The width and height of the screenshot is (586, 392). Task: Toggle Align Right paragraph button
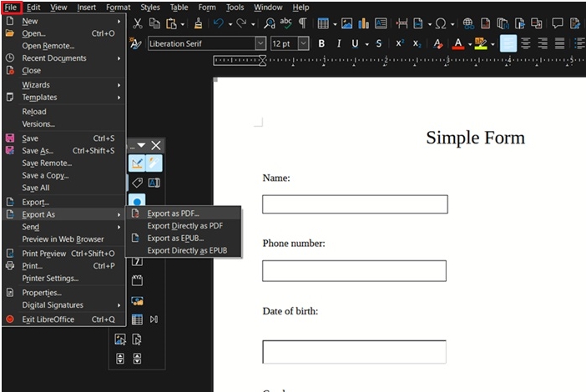pyautogui.click(x=543, y=43)
